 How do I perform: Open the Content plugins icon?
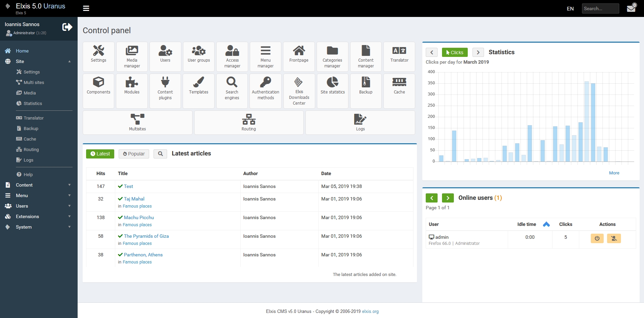tap(165, 91)
